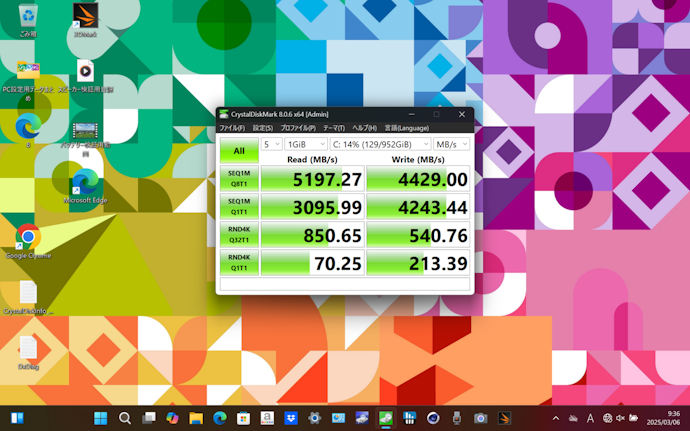Open the Recycle Bin (ごみ箱) desktop icon
The width and height of the screenshot is (690, 431).
coord(28,20)
